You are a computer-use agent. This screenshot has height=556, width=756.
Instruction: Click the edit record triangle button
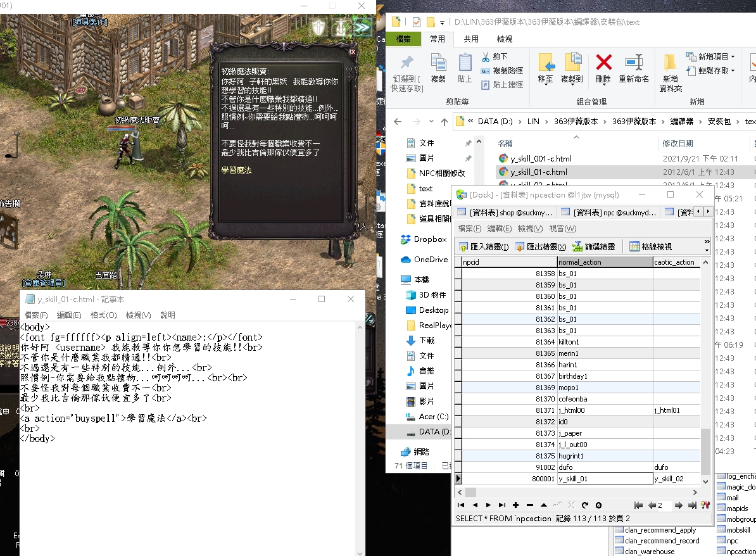tap(544, 505)
